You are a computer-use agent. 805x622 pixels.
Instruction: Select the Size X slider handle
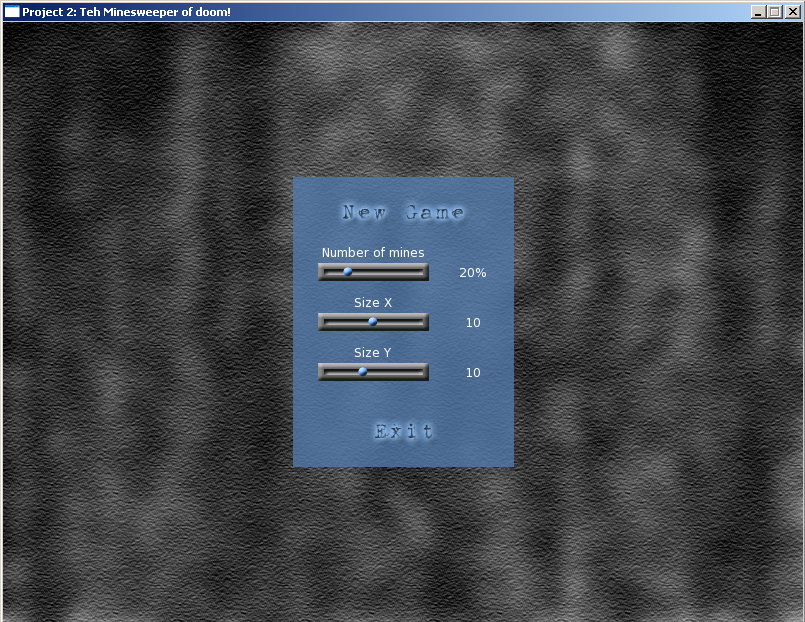[373, 322]
